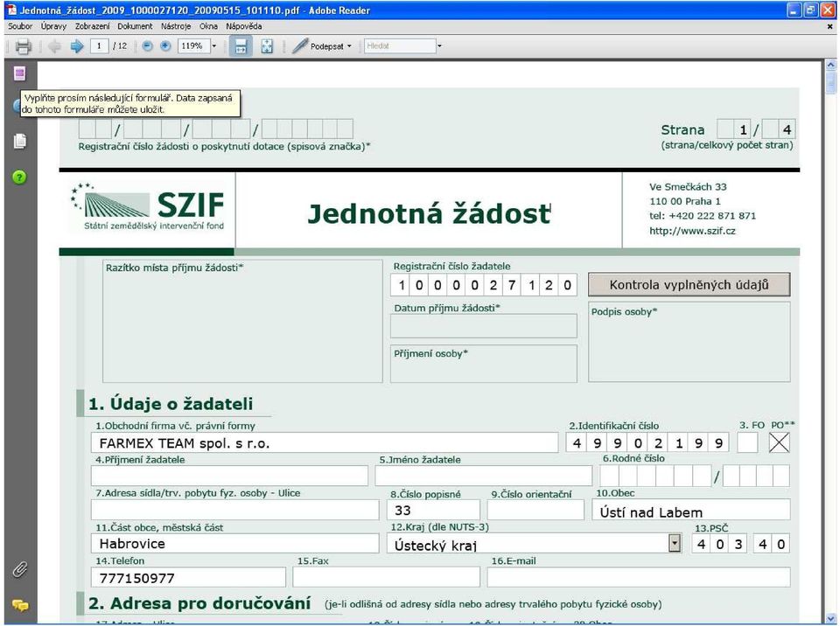The height and width of the screenshot is (626, 840).
Task: Open the purple form panel in the sidebar
Action: [x=20, y=73]
